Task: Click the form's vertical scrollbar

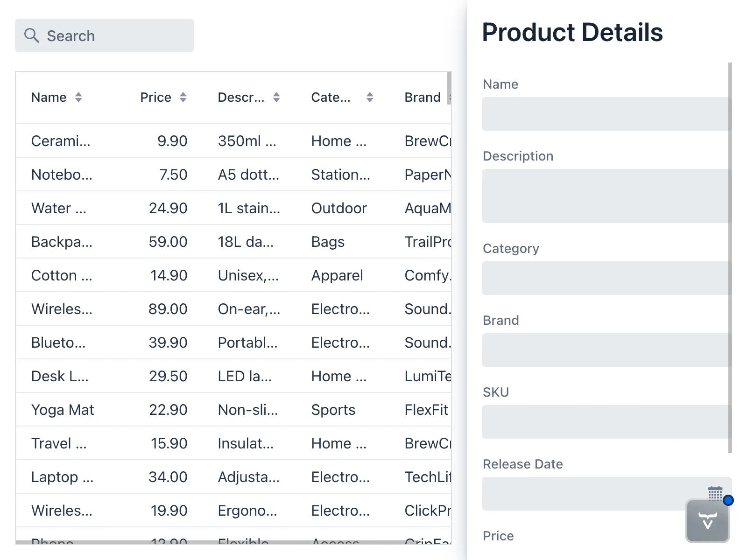Action: (730, 257)
